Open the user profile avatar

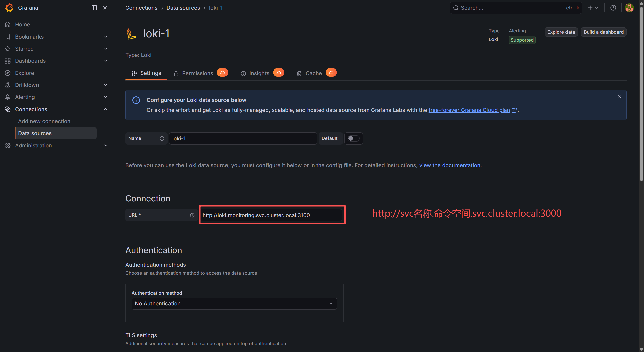[x=629, y=8]
